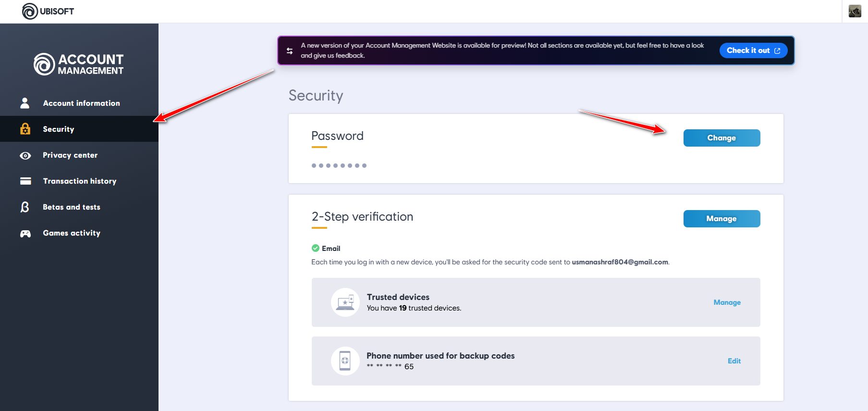
Task: Click the beta symbol icon
Action: pos(25,207)
